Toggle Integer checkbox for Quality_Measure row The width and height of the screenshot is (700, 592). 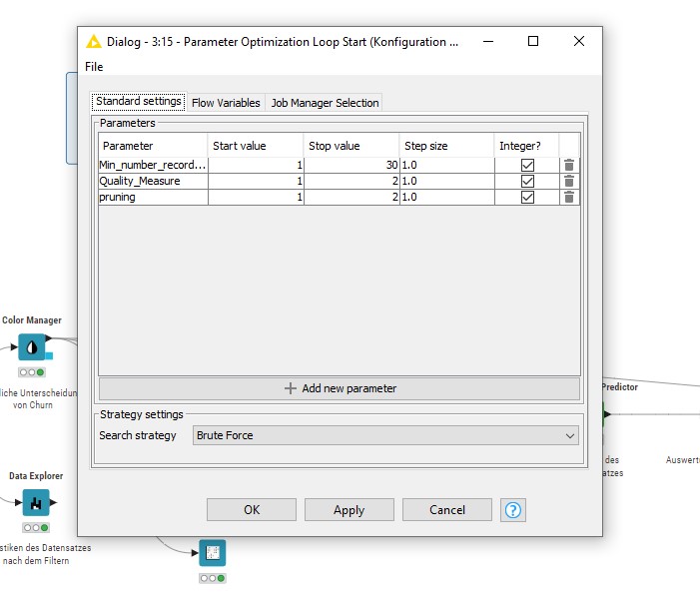click(x=527, y=182)
